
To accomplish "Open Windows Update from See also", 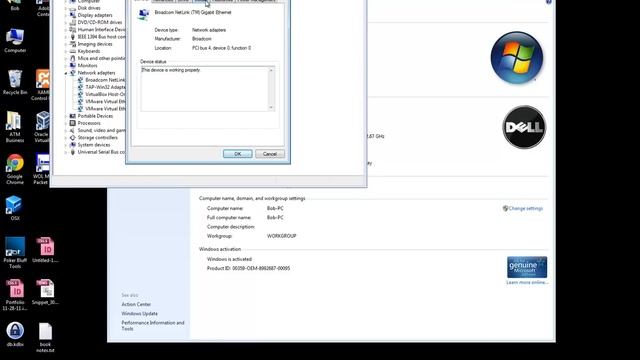I will (x=140, y=313).
